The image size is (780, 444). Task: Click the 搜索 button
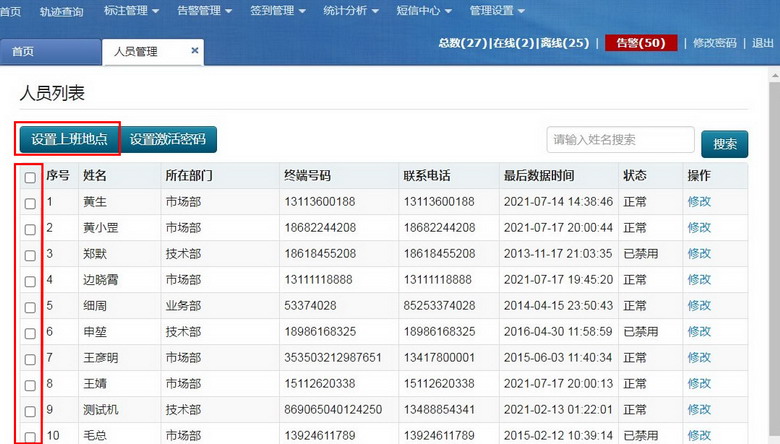[724, 144]
